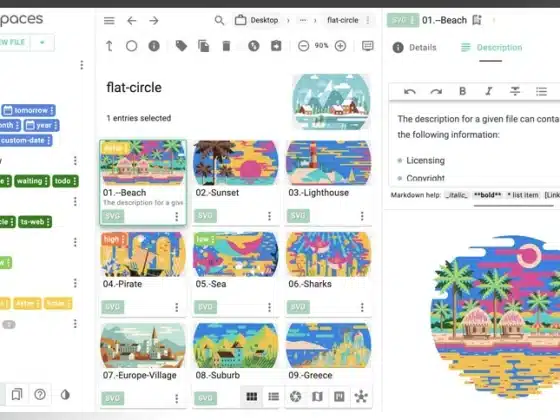
Task: Insert a bullet list in the description
Action: [x=541, y=91]
